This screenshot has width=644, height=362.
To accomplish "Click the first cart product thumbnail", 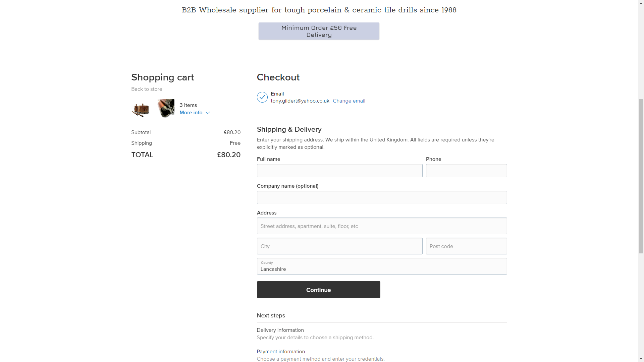I will [x=141, y=109].
